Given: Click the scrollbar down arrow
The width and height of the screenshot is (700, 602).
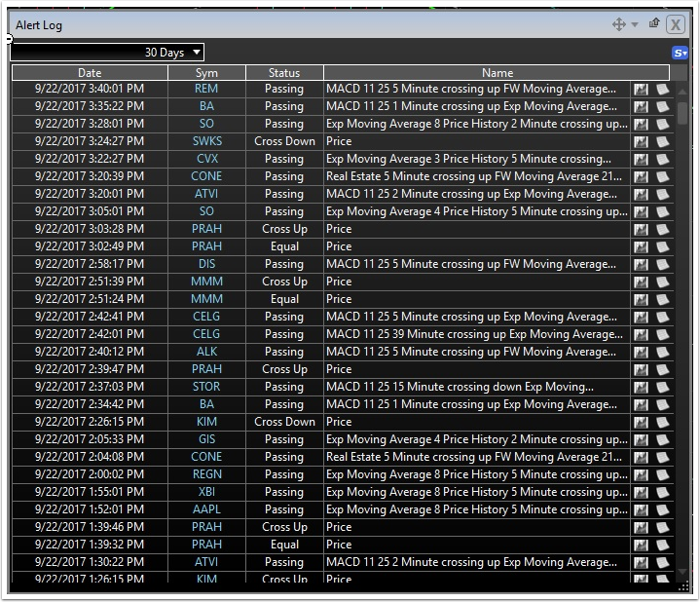Looking at the screenshot, I should pyautogui.click(x=682, y=572).
